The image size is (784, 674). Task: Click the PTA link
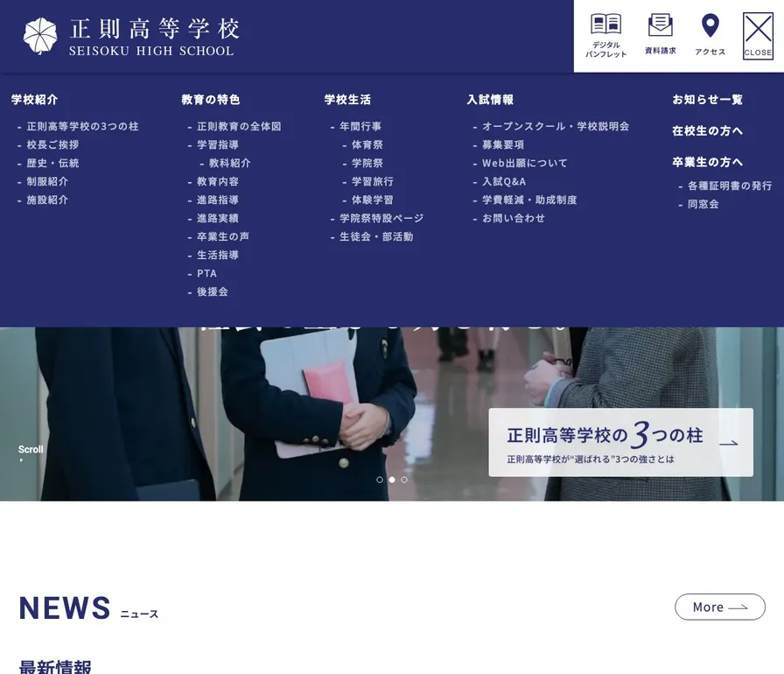click(206, 273)
